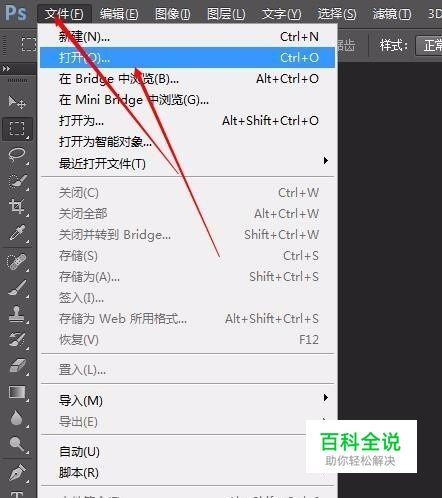
Task: Expand 最近打开文件(T) submenu arrow
Action: (326, 161)
